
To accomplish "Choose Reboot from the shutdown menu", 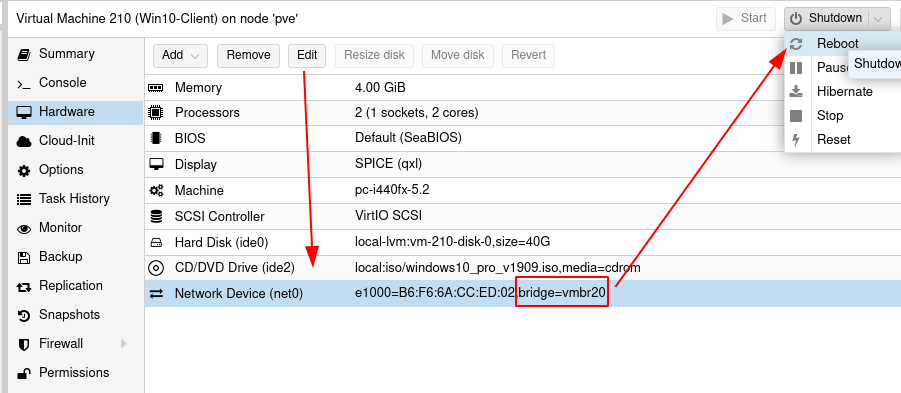I will [837, 44].
